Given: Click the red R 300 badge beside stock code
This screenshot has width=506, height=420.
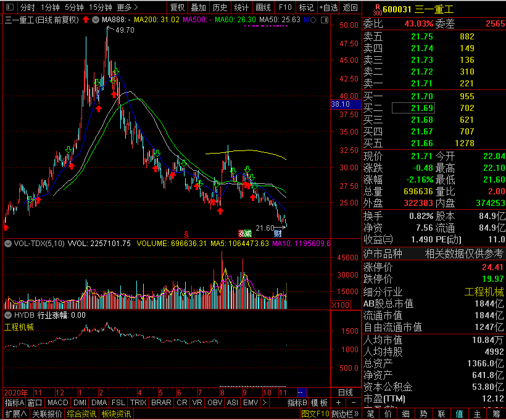Looking at the screenshot, I should click(377, 9).
